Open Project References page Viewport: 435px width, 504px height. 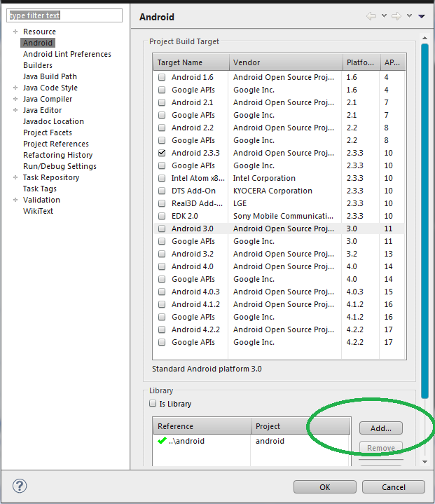pos(56,144)
